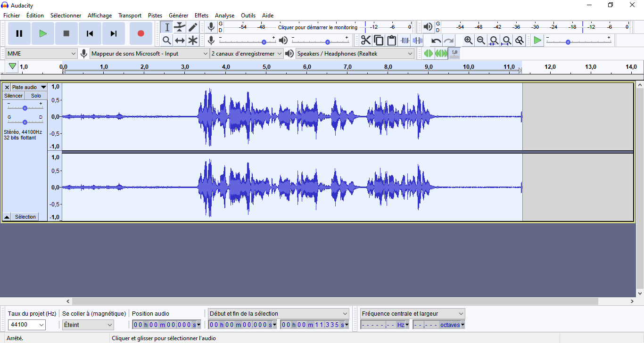Image resolution: width=644 pixels, height=343 pixels.
Task: Skip to start of the project
Action: [90, 33]
